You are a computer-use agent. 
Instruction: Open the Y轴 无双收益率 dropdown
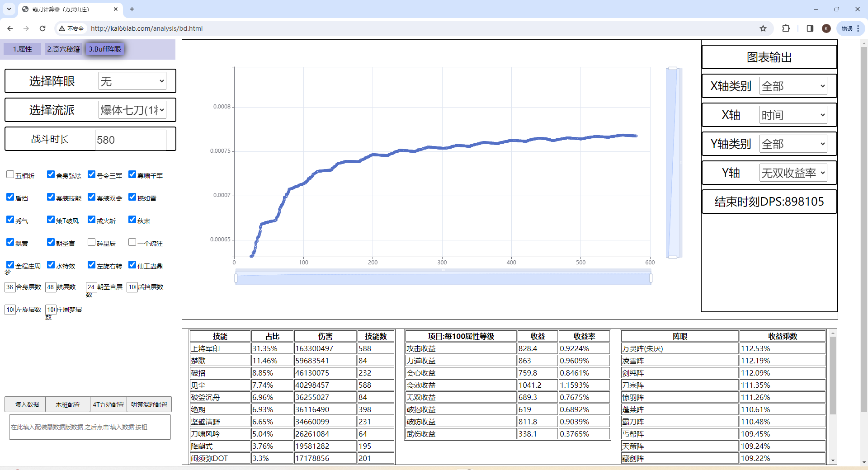pyautogui.click(x=793, y=173)
